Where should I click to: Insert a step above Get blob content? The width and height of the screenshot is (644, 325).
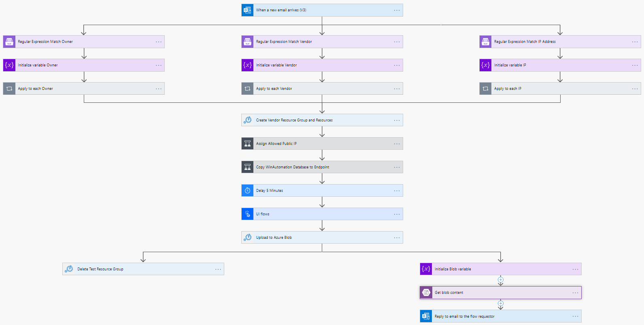501,280
